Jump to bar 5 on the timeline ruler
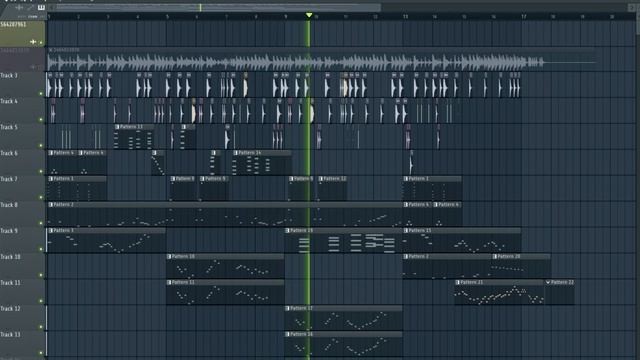640x360 pixels. tap(167, 17)
